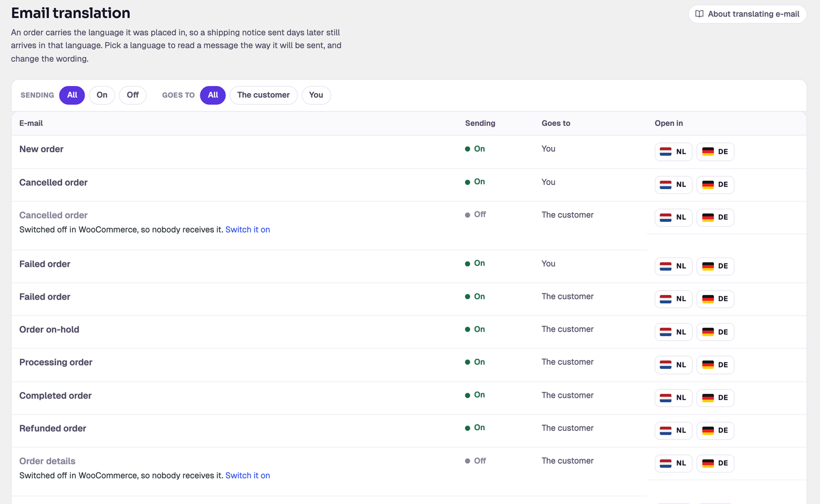View Processing order email in NL
Screen dimensions: 820x504
[674, 365]
